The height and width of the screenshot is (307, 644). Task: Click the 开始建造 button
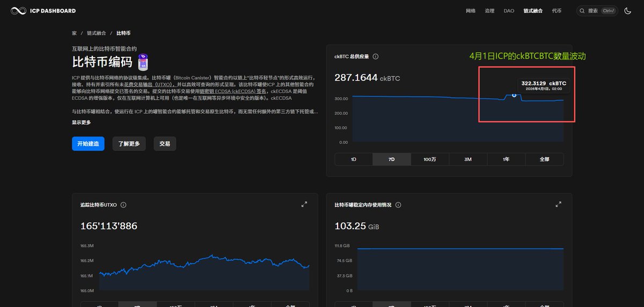pyautogui.click(x=88, y=144)
